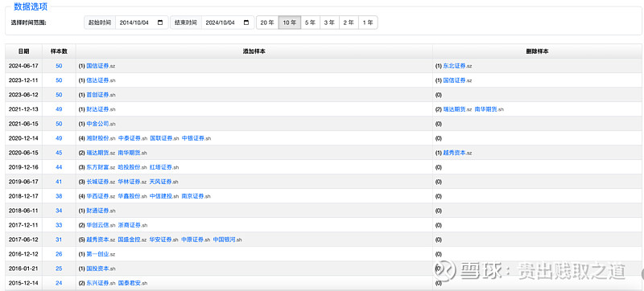Open 中银证券 stock link

pyautogui.click(x=193, y=138)
